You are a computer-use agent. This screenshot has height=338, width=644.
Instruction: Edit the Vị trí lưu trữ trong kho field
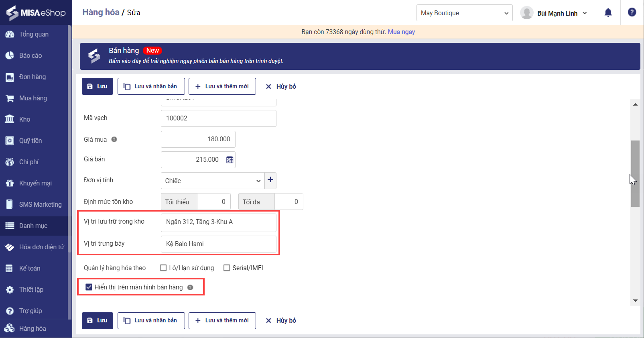(x=219, y=222)
